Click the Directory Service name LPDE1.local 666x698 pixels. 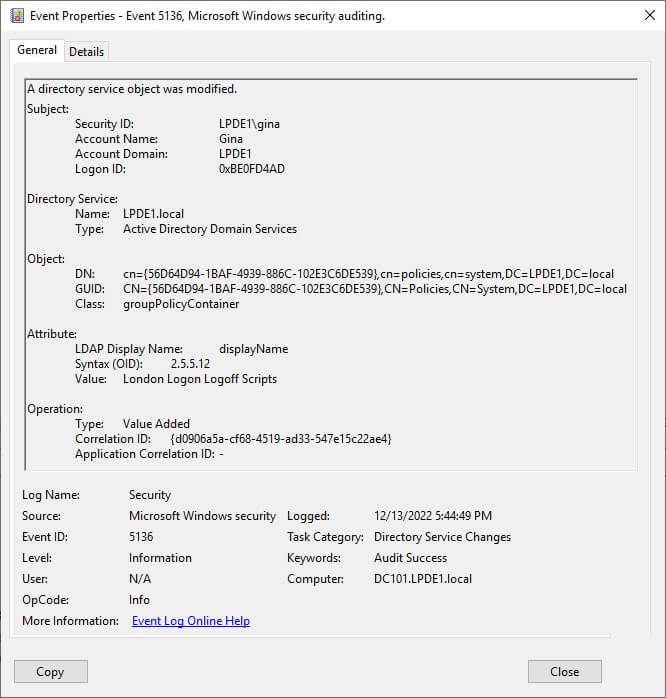pyautogui.click(x=154, y=214)
